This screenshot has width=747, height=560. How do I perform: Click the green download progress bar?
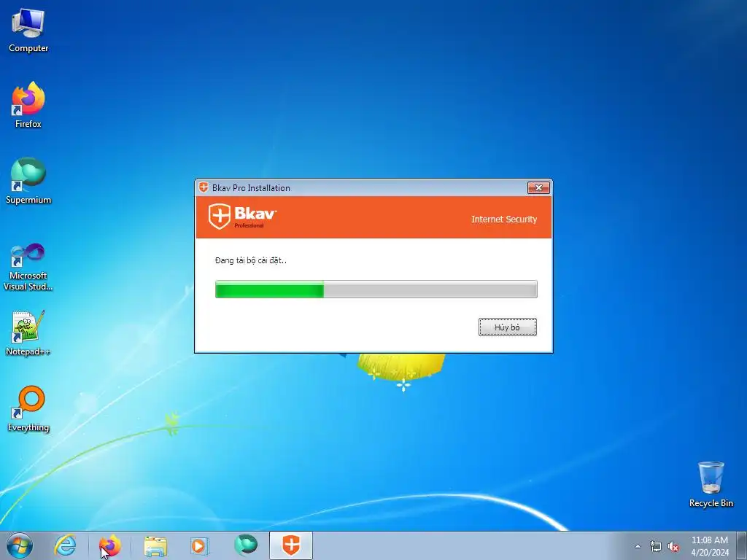click(376, 289)
